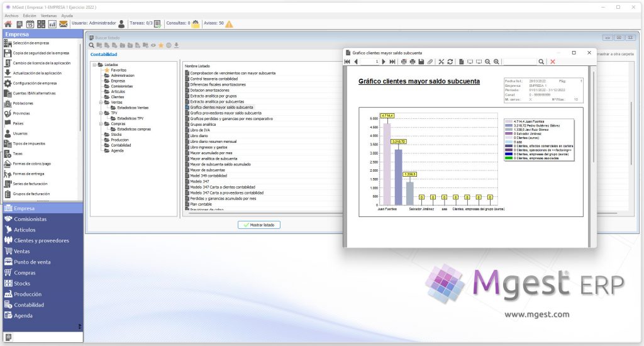Open the Tareas checklist icon
Viewport: 644px width, 346px height.
(157, 24)
